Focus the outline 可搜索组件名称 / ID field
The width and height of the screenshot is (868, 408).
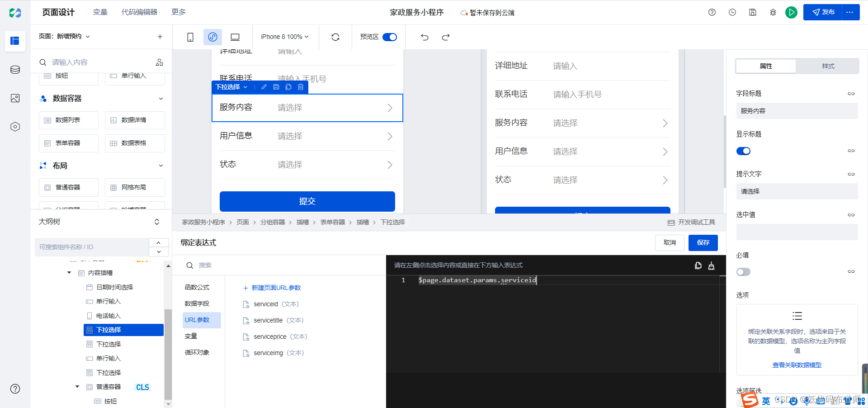(92, 247)
